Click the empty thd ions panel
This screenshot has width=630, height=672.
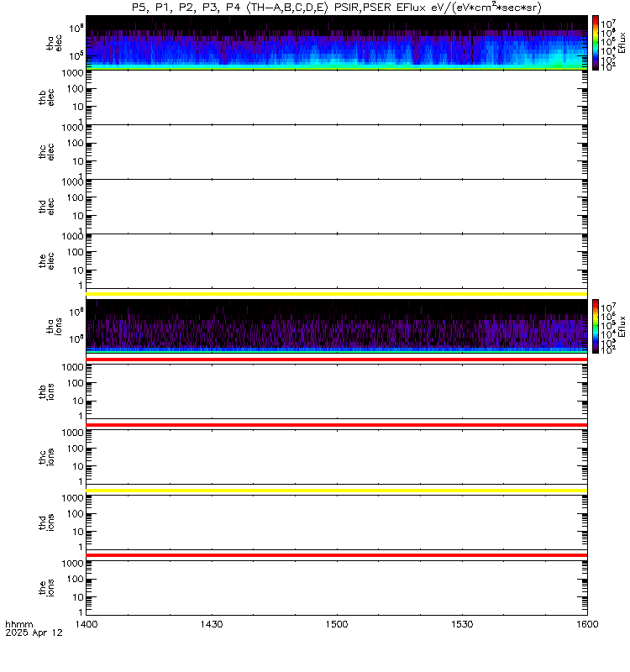click(x=337, y=522)
